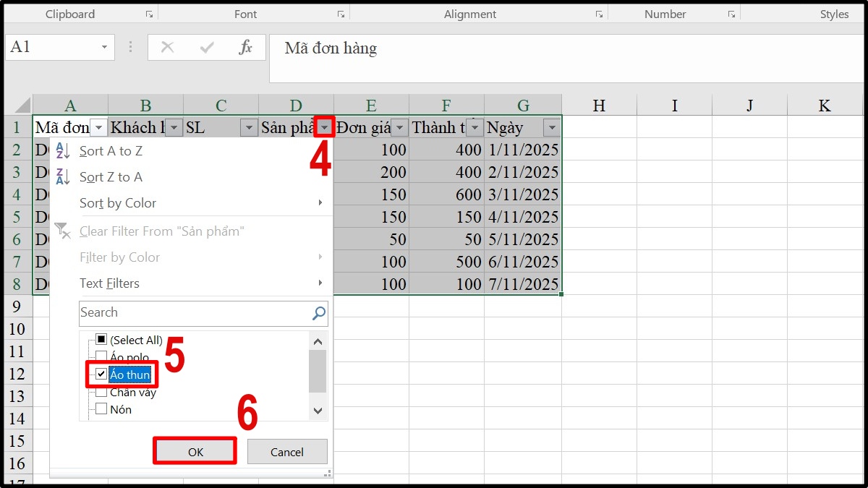
Task: Expand the Sort by Color submenu
Action: (x=118, y=203)
